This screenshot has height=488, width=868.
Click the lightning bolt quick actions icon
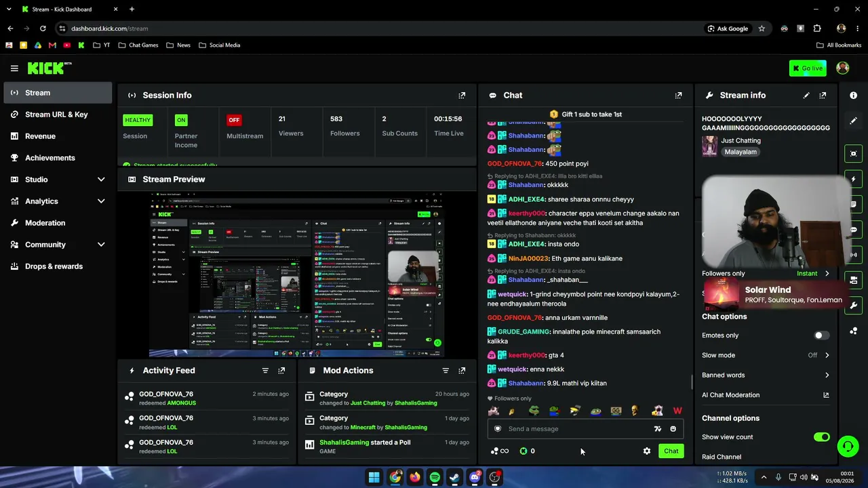coord(853,179)
